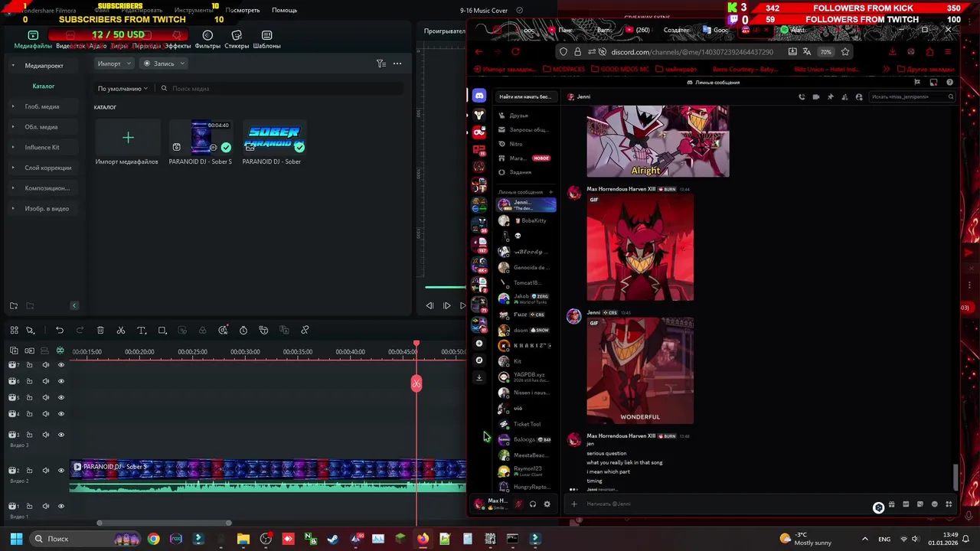
Task: Click the scissors split icon in timeline toolbar
Action: (x=121, y=330)
